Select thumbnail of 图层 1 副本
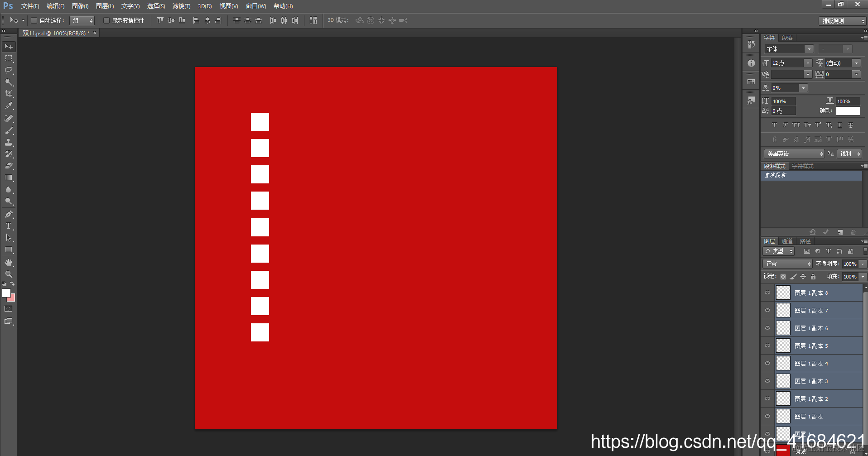868x456 pixels. [x=783, y=417]
